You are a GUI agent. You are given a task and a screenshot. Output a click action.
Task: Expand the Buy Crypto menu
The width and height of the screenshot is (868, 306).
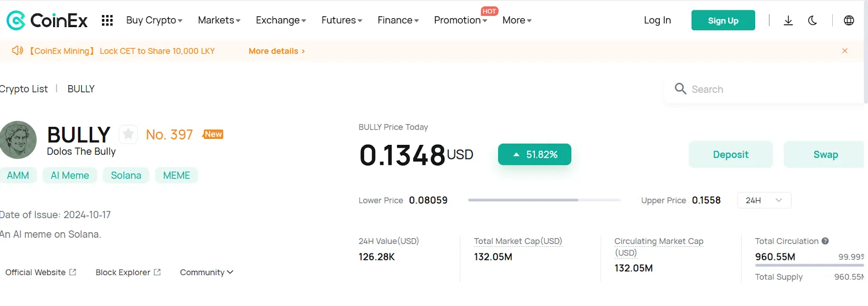[x=154, y=20]
